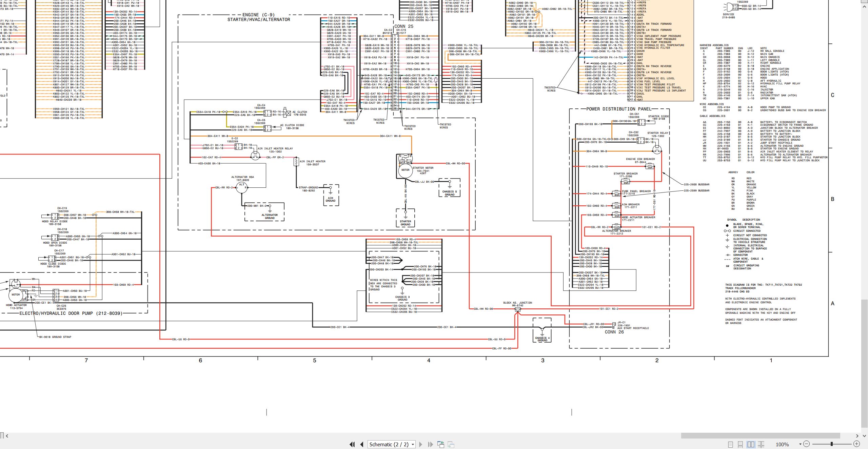
Task: Click the AC CLUTCH DIODE label
Action: (x=292, y=125)
